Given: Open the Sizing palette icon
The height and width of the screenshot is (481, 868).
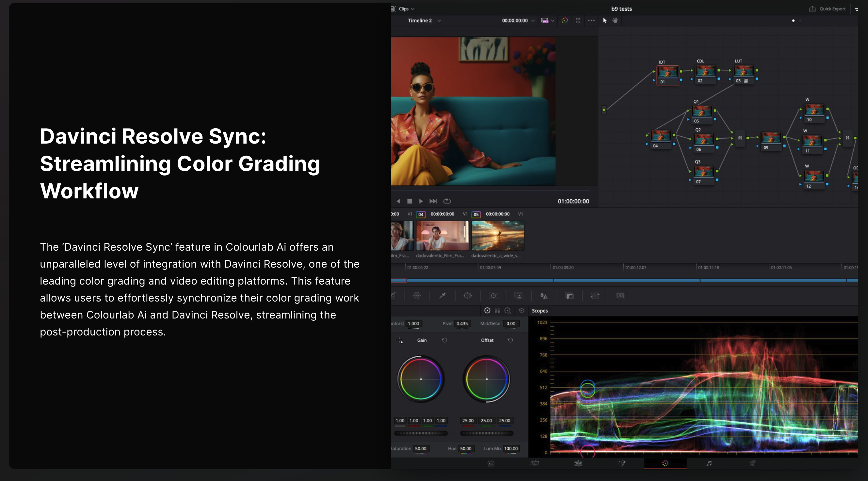Looking at the screenshot, I should pos(595,296).
